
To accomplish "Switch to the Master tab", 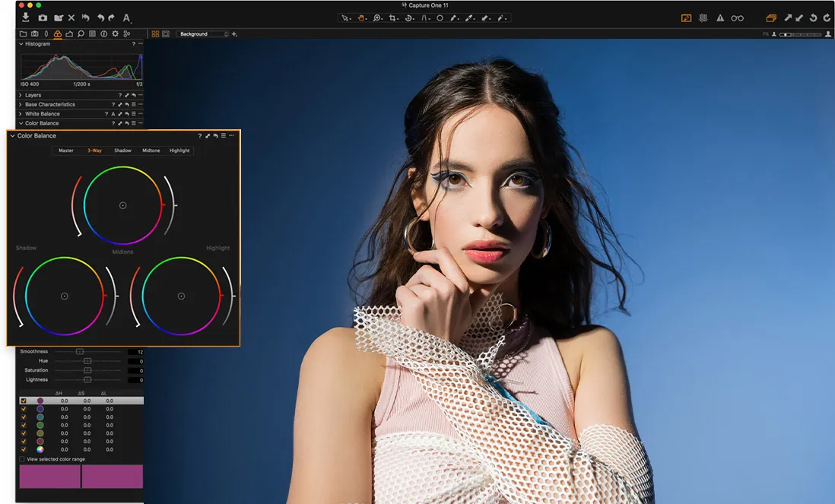I will [x=66, y=151].
